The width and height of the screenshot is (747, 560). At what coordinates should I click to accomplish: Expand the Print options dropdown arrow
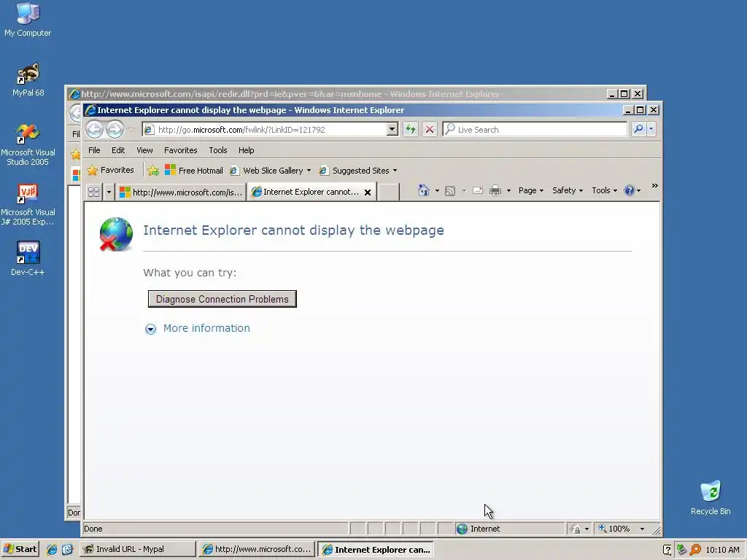click(508, 190)
